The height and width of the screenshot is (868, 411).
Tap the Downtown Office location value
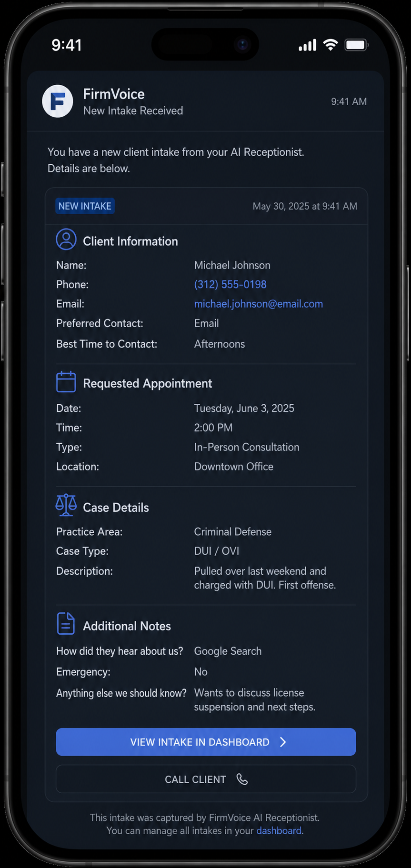pos(234,467)
